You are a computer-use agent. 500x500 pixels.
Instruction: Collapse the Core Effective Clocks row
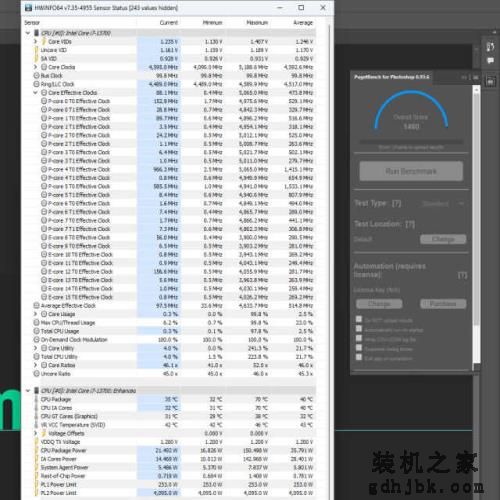pos(36,93)
